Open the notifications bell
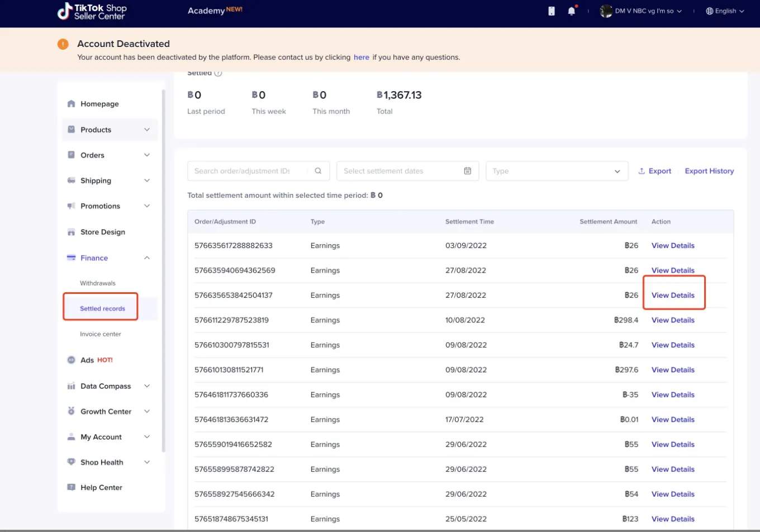Image resolution: width=760 pixels, height=532 pixels. (572, 11)
